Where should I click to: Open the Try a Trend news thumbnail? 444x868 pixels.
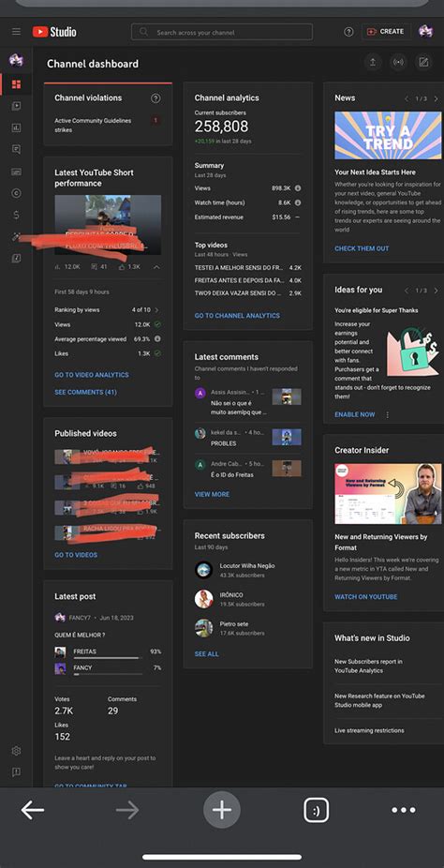[x=388, y=136]
